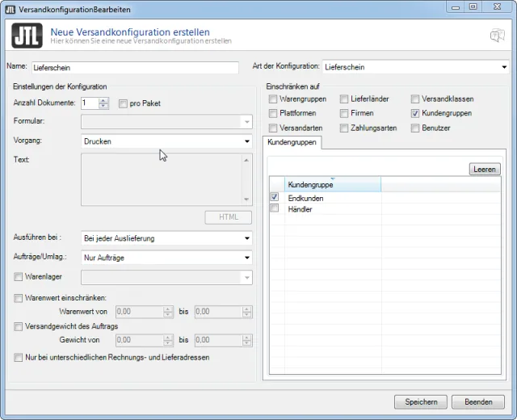Click the Text area scrollbar down arrow
The width and height of the screenshot is (517, 420).
coord(246,199)
